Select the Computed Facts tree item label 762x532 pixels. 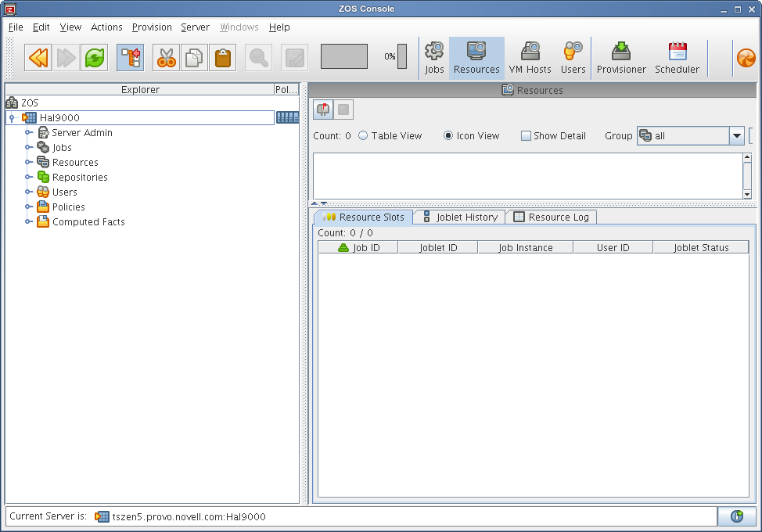(88, 222)
